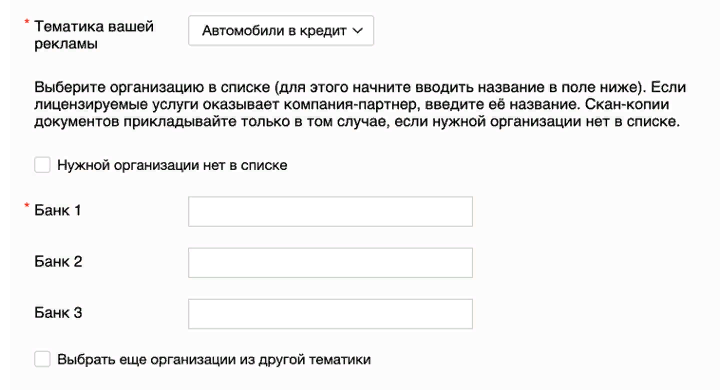Open the 'Автомобили в кредит' topic dropdown
720x390 pixels.
[x=281, y=31]
